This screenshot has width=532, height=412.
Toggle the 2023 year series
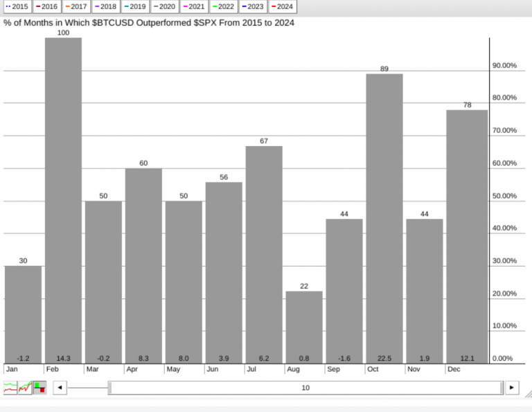(x=253, y=7)
